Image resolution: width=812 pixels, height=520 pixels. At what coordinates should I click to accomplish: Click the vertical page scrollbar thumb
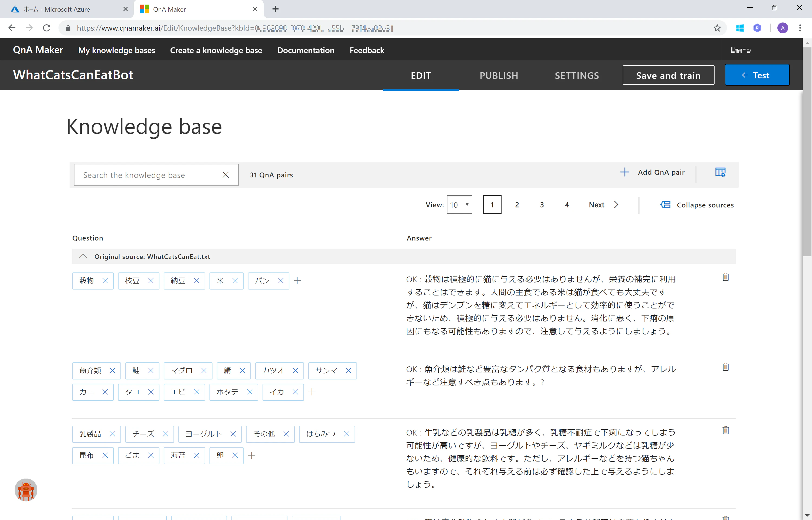click(x=807, y=152)
